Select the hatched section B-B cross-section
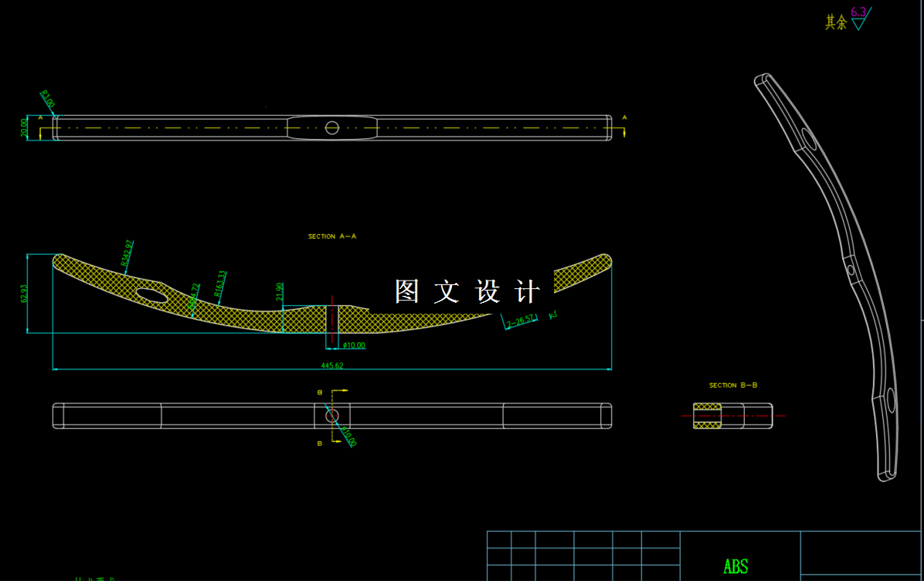 point(707,416)
